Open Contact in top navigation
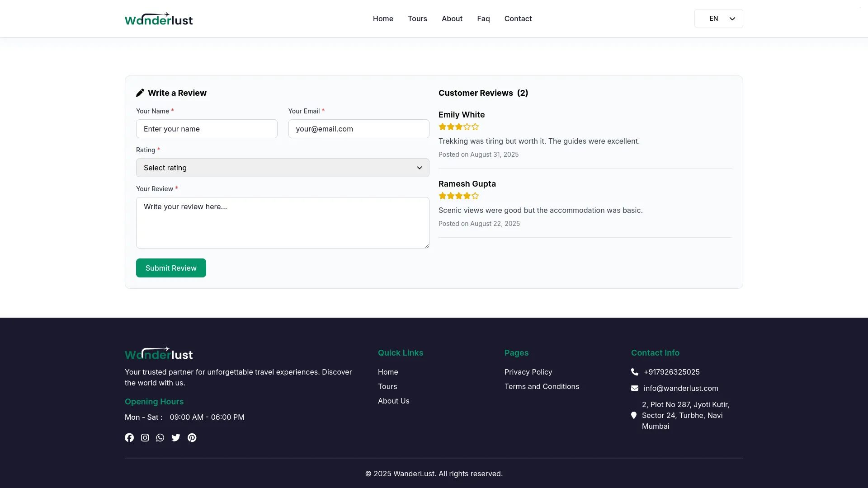The height and width of the screenshot is (488, 868). point(518,19)
